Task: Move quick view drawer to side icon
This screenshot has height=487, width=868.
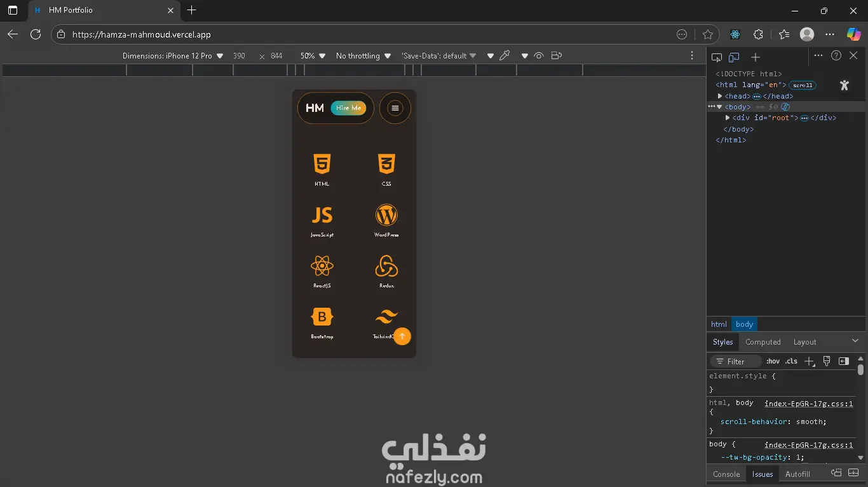Action: click(x=836, y=473)
